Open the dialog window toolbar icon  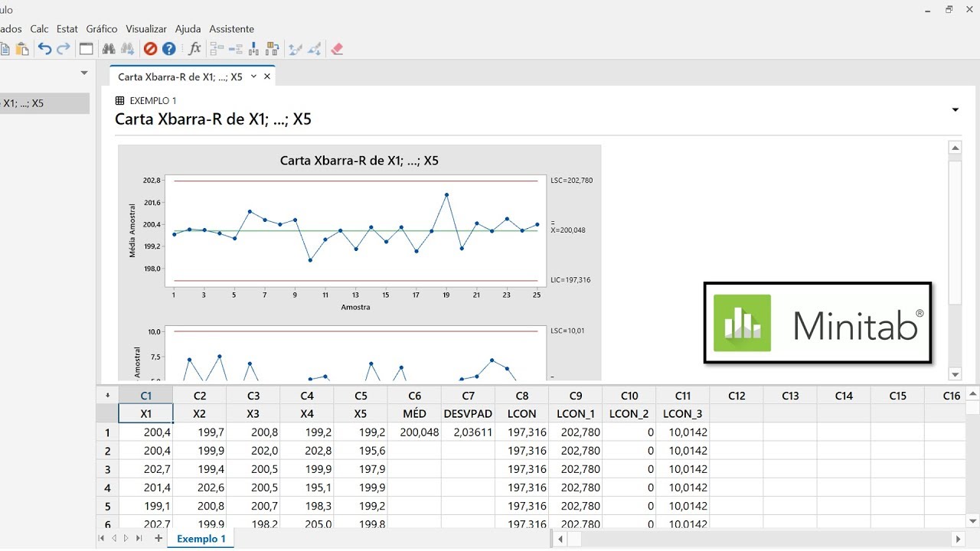click(x=87, y=49)
